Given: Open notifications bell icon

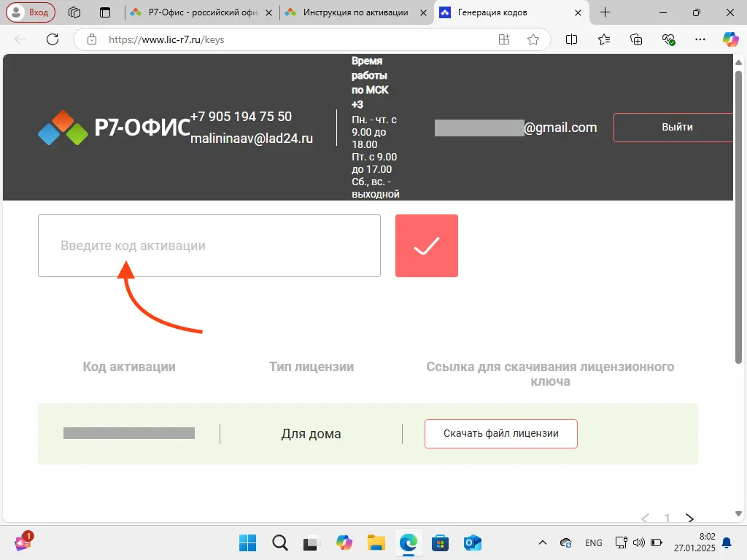Looking at the screenshot, I should tap(727, 542).
